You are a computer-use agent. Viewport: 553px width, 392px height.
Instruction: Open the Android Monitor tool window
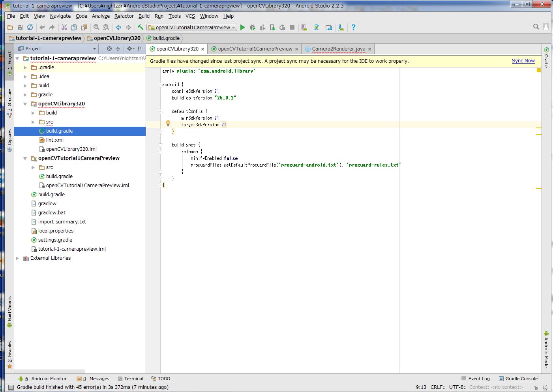[43, 379]
